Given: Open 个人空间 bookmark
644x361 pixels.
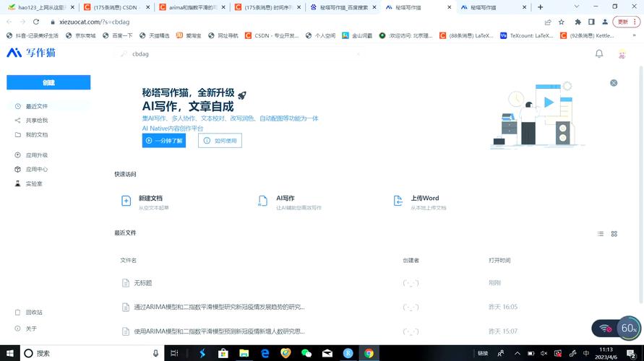Looking at the screenshot, I should [320, 35].
